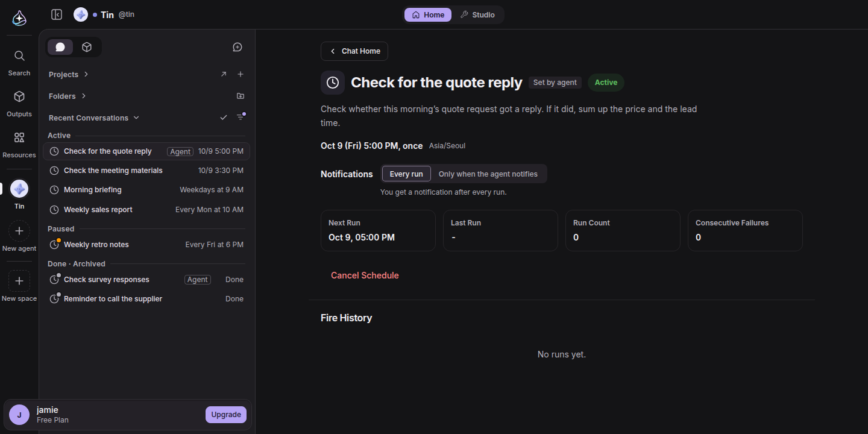Open Reminder to call the supplier
The image size is (868, 434).
[x=146, y=299]
